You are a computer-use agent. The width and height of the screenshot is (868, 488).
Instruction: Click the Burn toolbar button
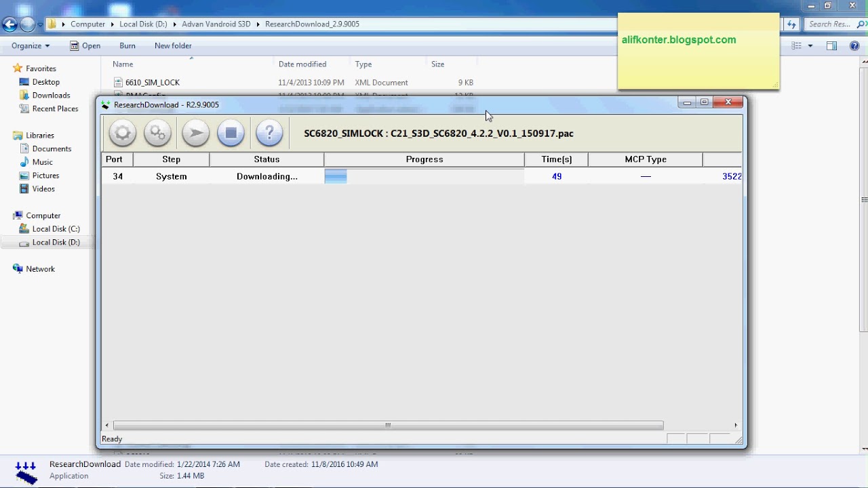tap(127, 46)
